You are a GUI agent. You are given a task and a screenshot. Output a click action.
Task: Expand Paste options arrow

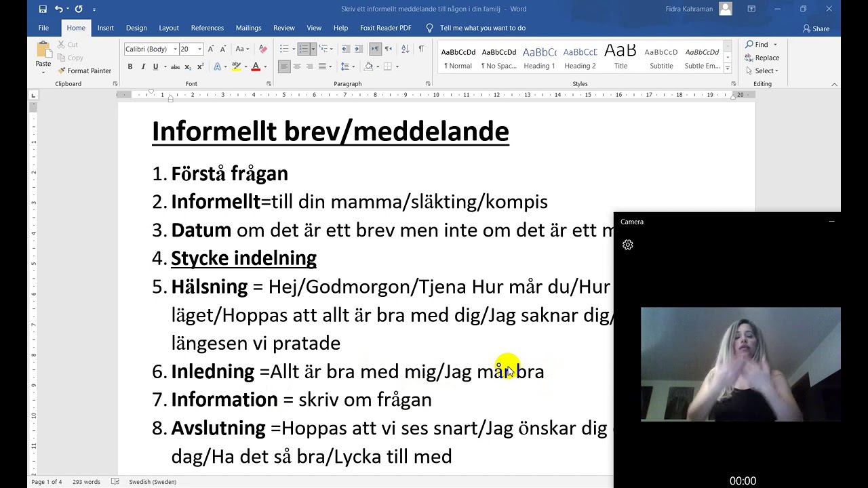pyautogui.click(x=43, y=73)
